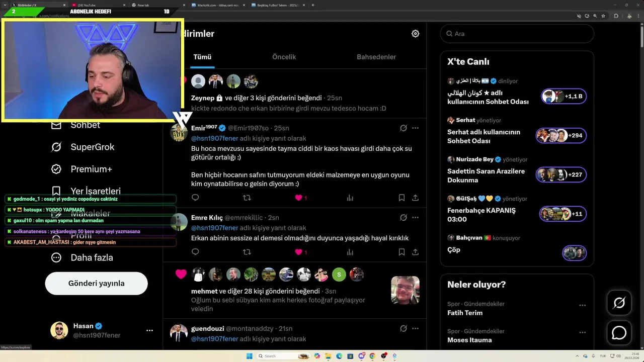
Task: Switch to the Bahsedenler tab
Action: tap(376, 57)
